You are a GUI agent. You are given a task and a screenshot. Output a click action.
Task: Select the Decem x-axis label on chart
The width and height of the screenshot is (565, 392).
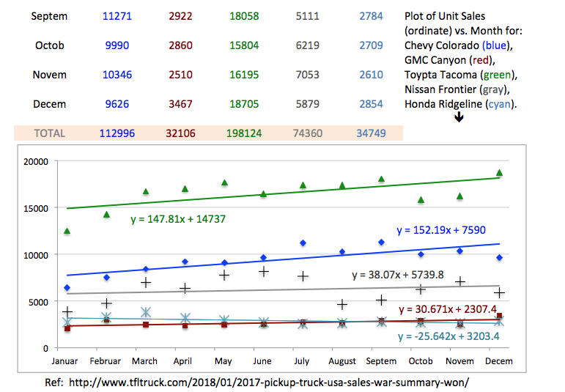[x=499, y=361]
